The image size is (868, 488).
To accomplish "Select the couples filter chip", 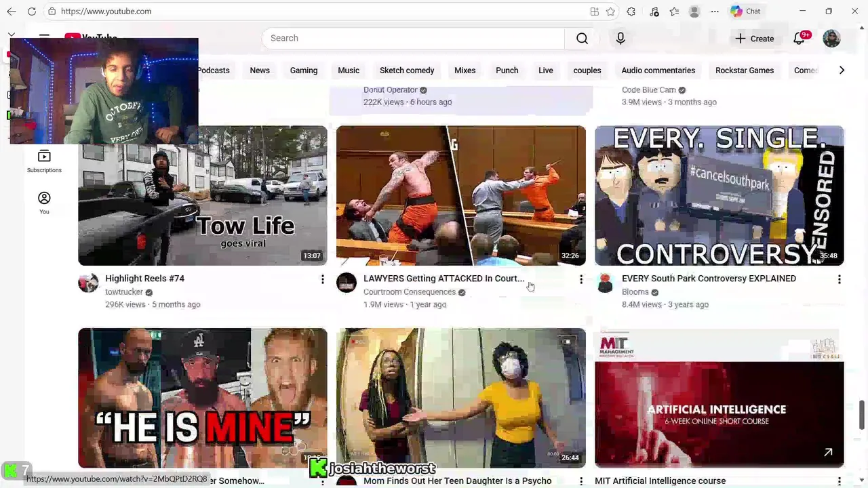I will [587, 70].
